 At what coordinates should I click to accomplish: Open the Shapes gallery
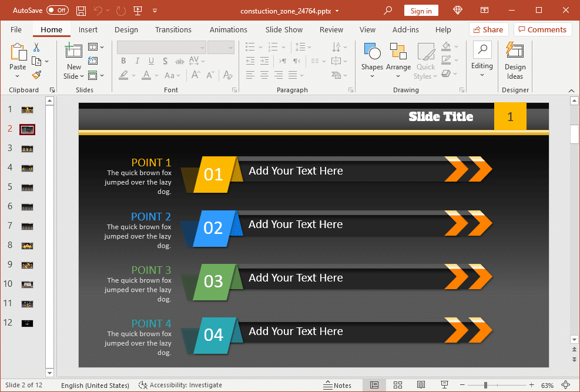(372, 58)
